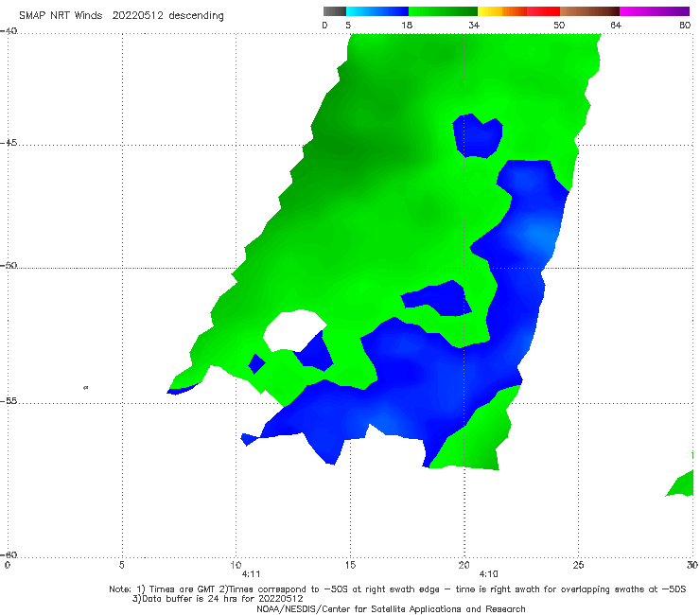
Task: Click the latitude axis label '-45'
Action: point(9,143)
